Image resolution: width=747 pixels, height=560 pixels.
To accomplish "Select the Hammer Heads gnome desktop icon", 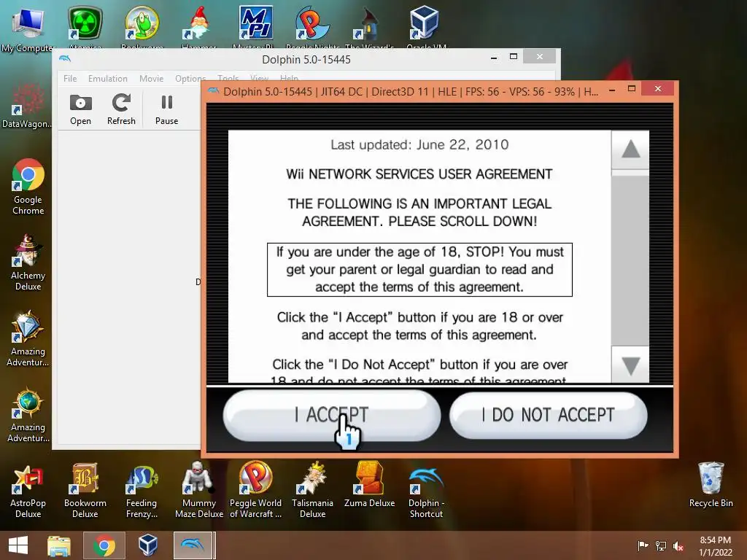I will 199,26.
